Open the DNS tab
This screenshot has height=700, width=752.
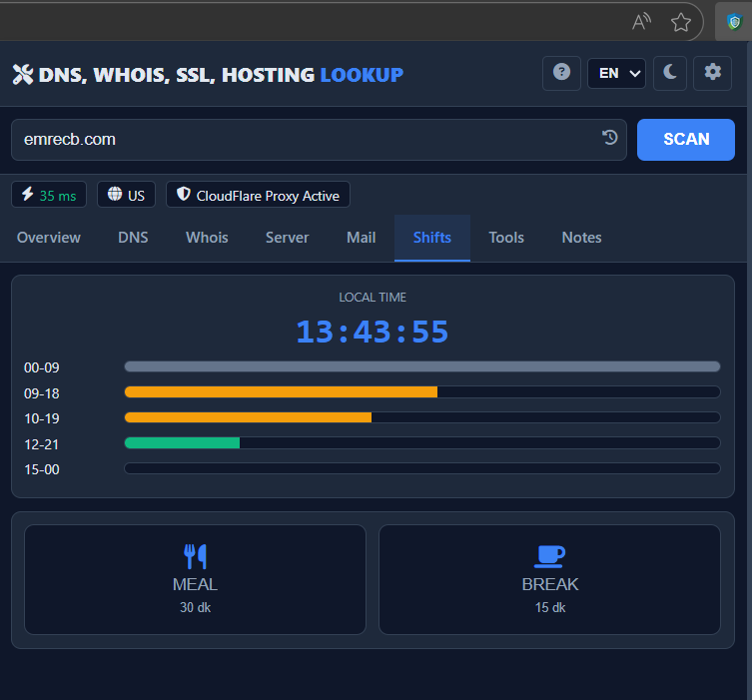click(x=133, y=238)
